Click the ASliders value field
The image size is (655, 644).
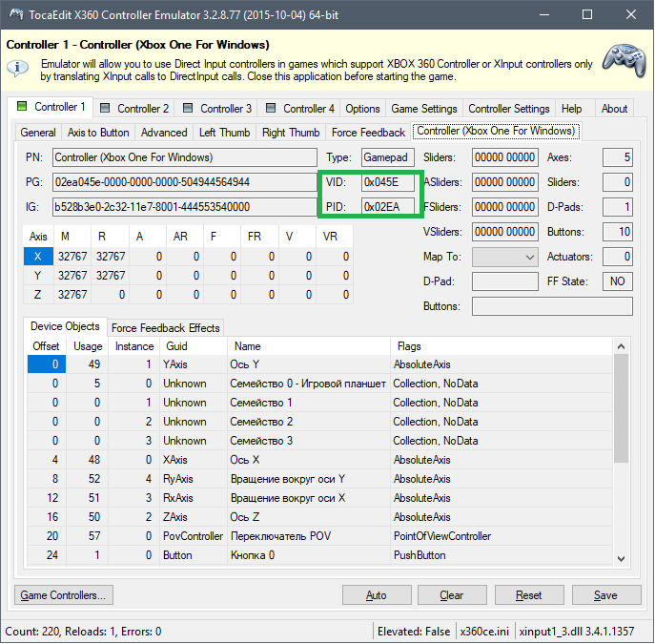(x=505, y=182)
